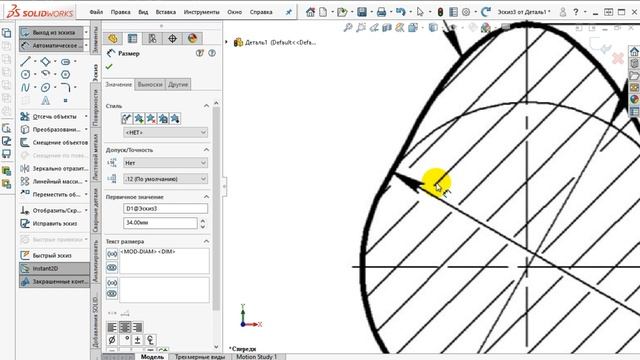Viewport: 640px width, 360px height.
Task: Click the Zoom to Fit magnifier icon
Action: click(x=348, y=27)
